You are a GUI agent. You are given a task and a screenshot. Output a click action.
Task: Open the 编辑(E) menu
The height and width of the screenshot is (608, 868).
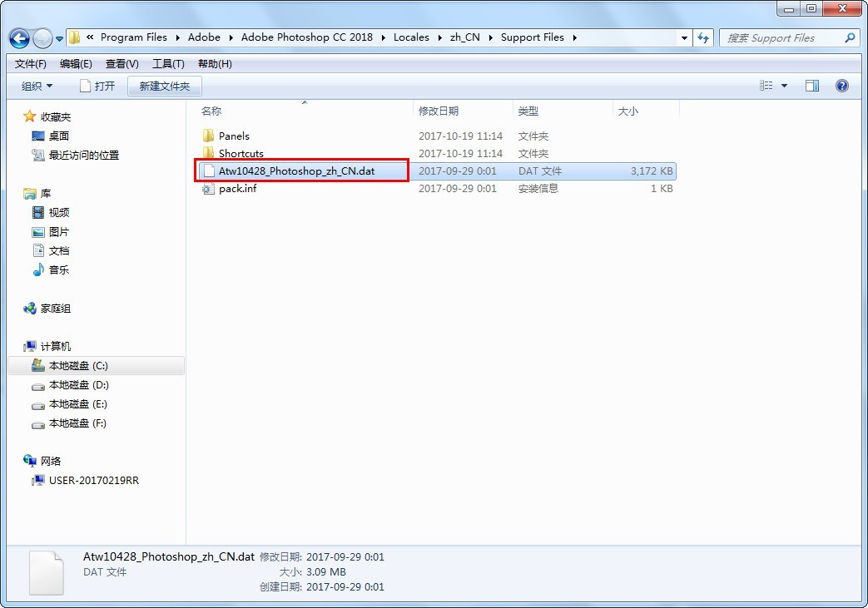[76, 63]
